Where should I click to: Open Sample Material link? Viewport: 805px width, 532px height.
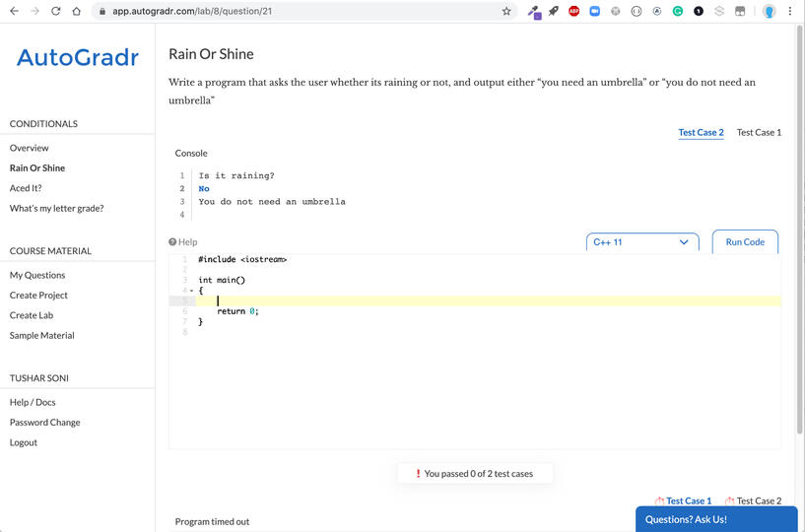42,335
